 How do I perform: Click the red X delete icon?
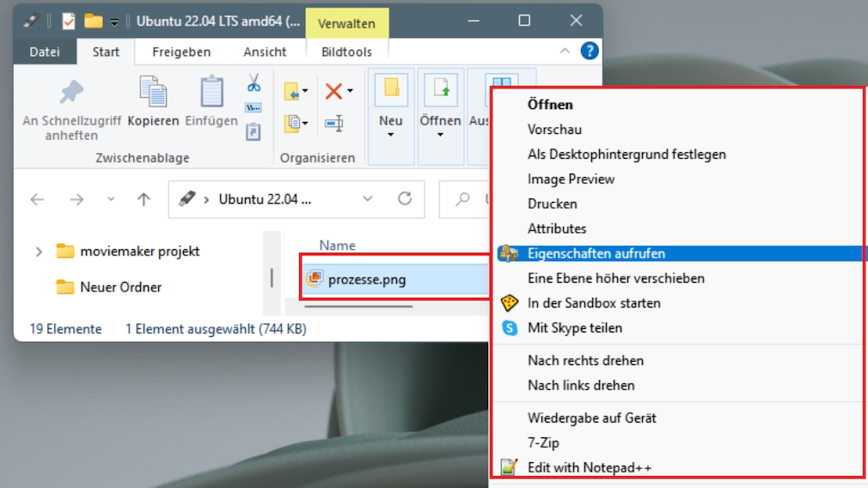(x=333, y=91)
